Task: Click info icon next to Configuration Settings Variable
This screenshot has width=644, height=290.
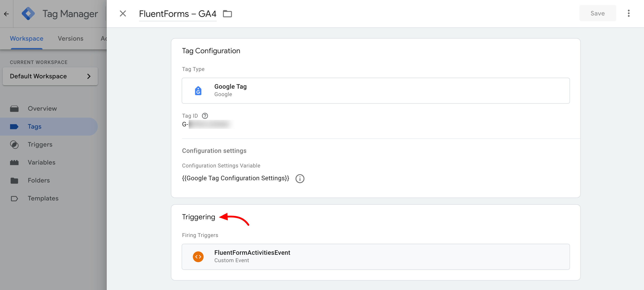Action: pyautogui.click(x=300, y=178)
